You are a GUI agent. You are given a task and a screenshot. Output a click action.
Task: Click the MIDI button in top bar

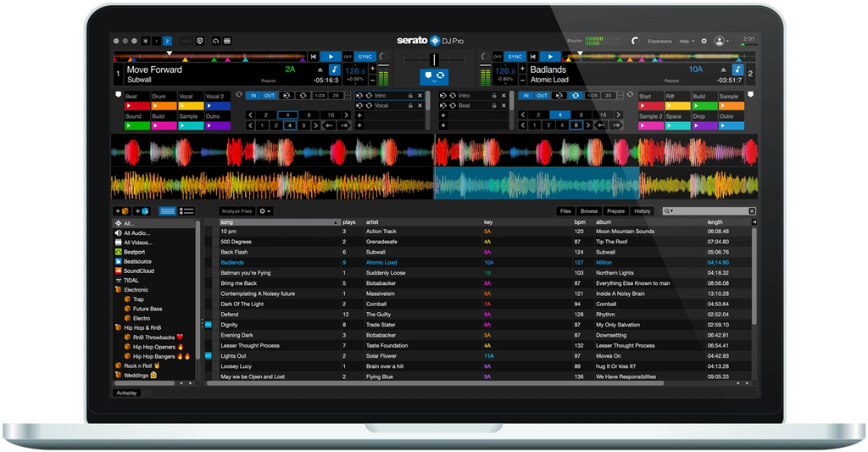click(186, 41)
